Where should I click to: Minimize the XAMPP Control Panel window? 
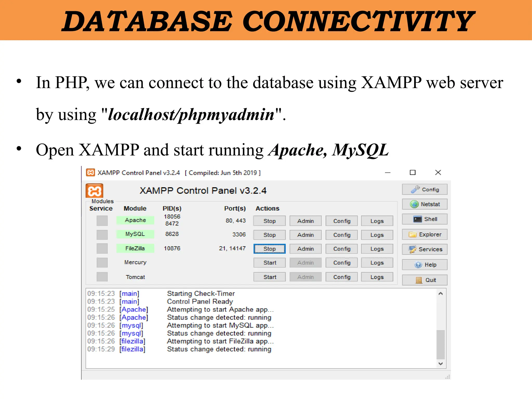[388, 172]
